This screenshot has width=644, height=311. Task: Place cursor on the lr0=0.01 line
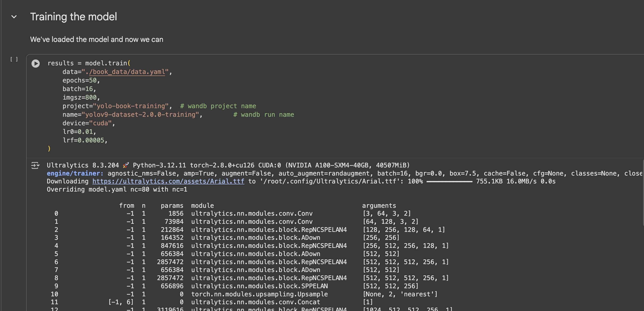click(79, 132)
